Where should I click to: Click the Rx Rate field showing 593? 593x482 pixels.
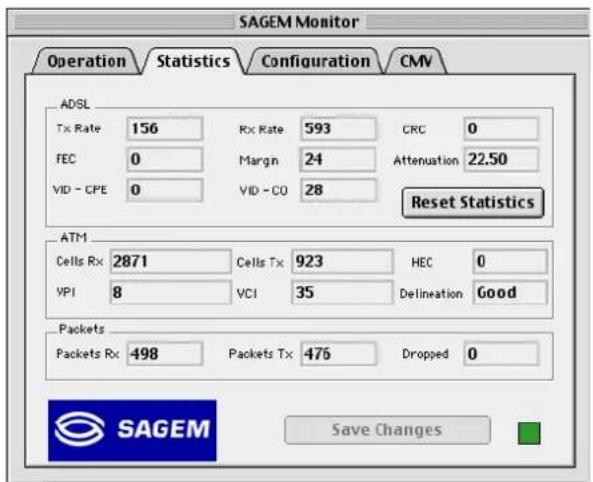tap(338, 129)
